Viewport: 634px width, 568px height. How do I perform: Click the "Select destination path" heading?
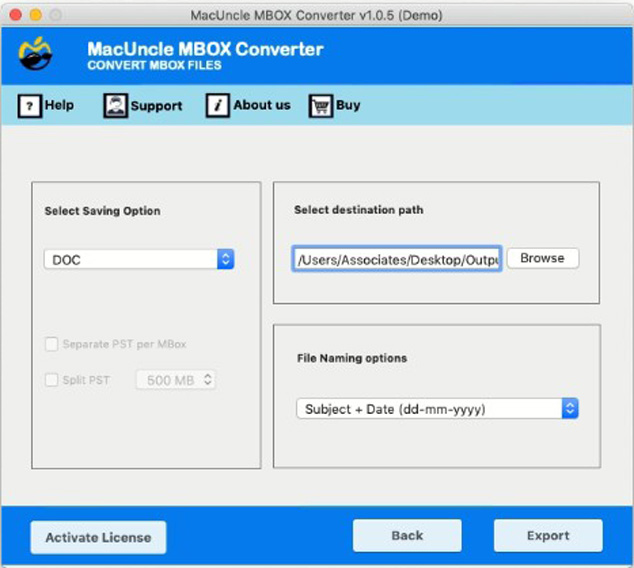359,209
